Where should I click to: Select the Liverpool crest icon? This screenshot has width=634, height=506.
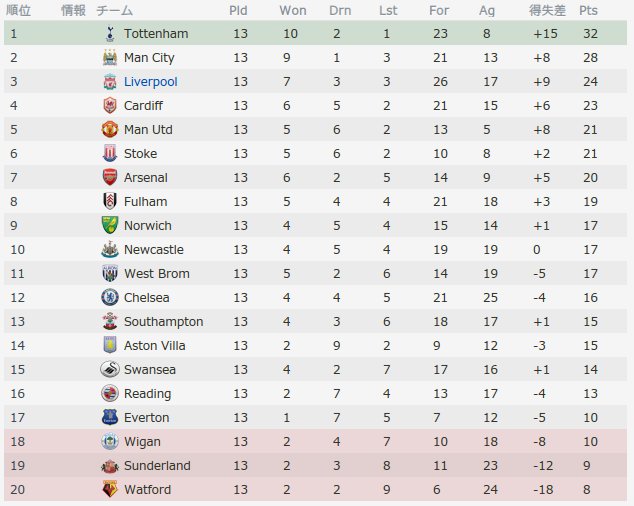tap(110, 82)
